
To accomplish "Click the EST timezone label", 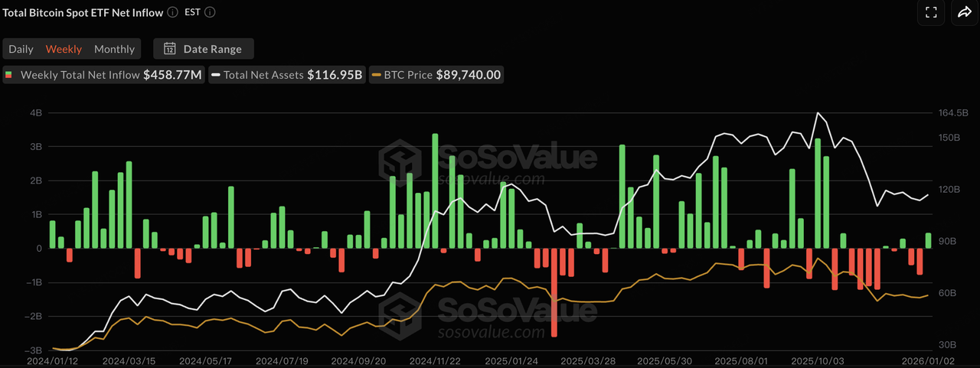I will (x=193, y=12).
